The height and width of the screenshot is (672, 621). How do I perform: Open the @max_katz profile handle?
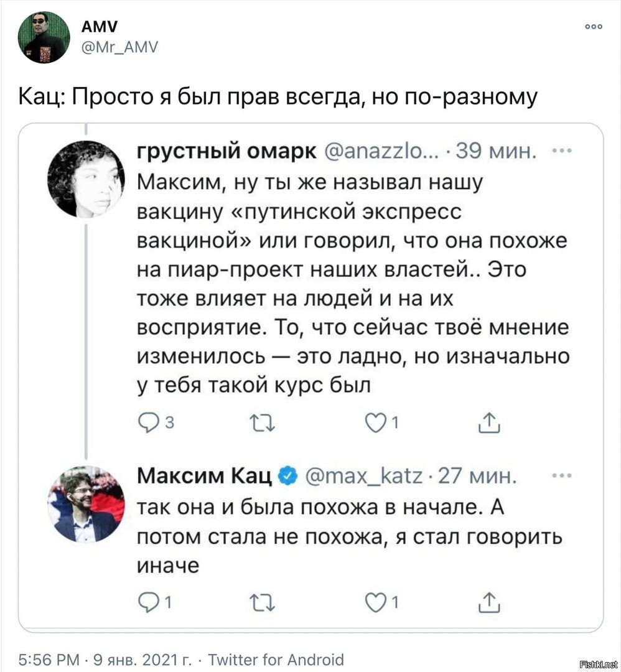364,476
